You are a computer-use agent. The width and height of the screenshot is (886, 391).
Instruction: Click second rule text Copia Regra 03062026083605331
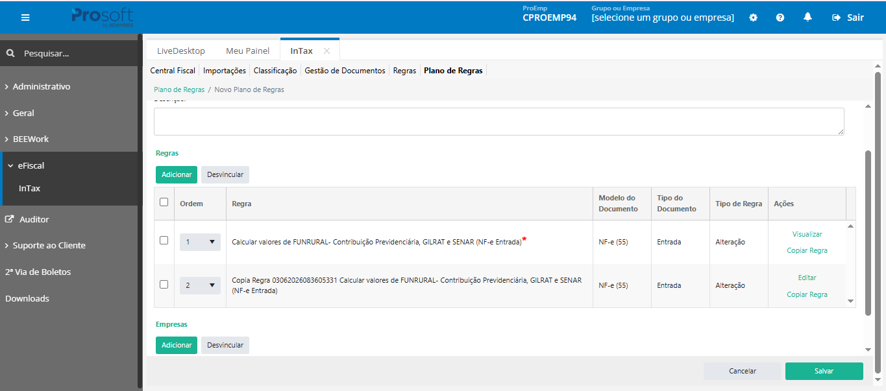pyautogui.click(x=407, y=285)
